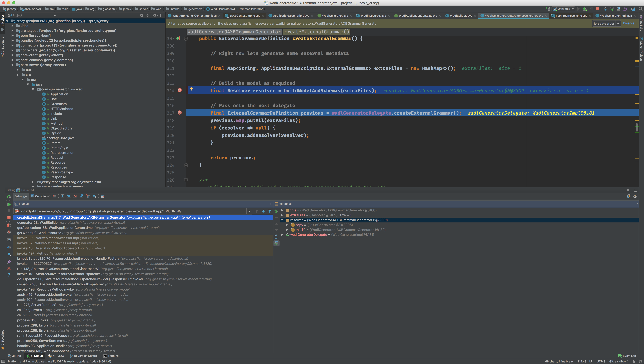644x364 pixels.
Task: Expand the wadlGeneratorDelegate variable node
Action: coord(282,235)
